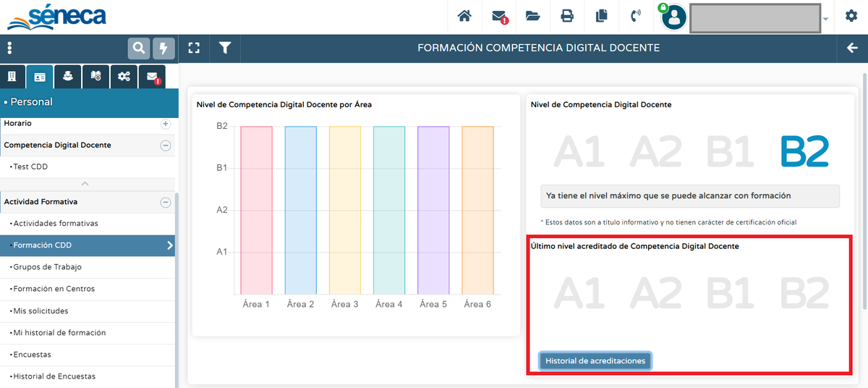Select the gears utilities tab

pos(124,76)
